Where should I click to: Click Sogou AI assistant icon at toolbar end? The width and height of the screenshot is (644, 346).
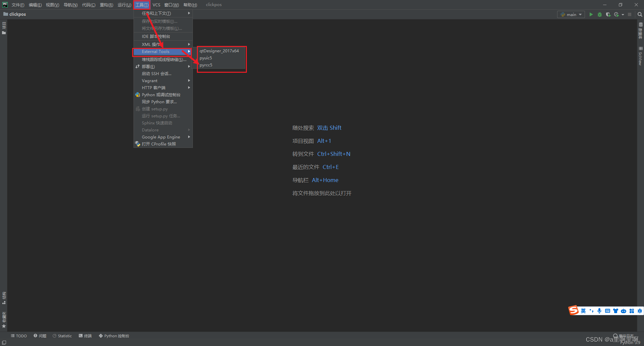point(640,311)
